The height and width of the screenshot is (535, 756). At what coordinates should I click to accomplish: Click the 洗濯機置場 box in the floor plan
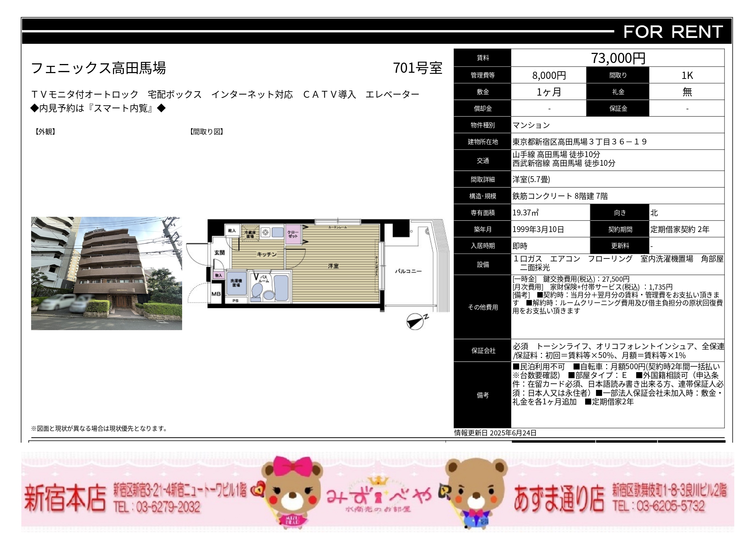(236, 283)
